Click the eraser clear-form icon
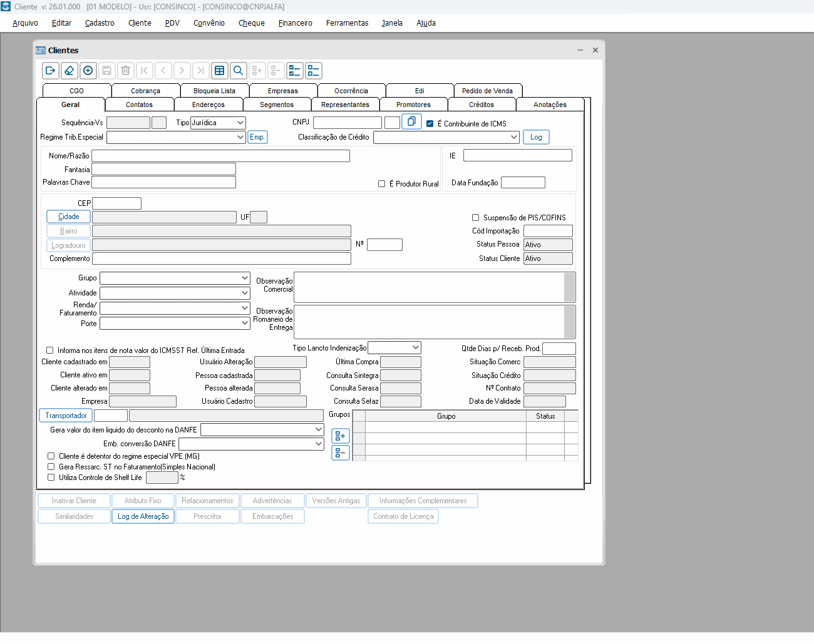814x644 pixels. pos(70,71)
